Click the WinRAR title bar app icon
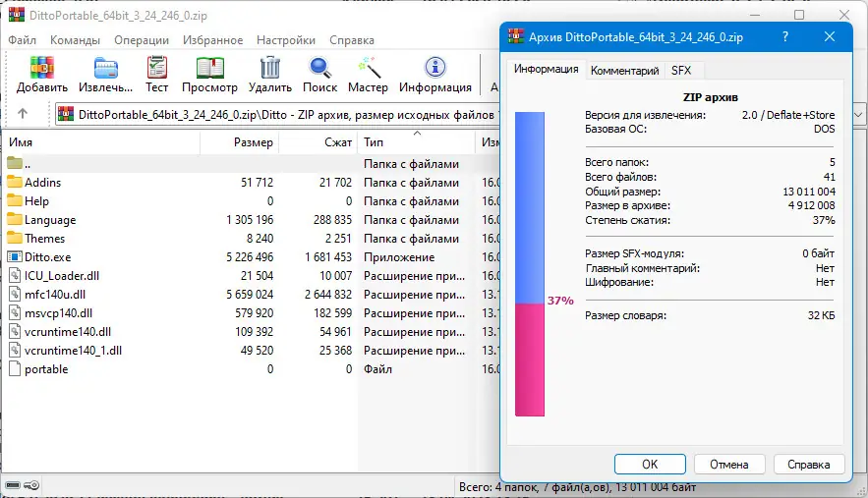 [x=17, y=15]
